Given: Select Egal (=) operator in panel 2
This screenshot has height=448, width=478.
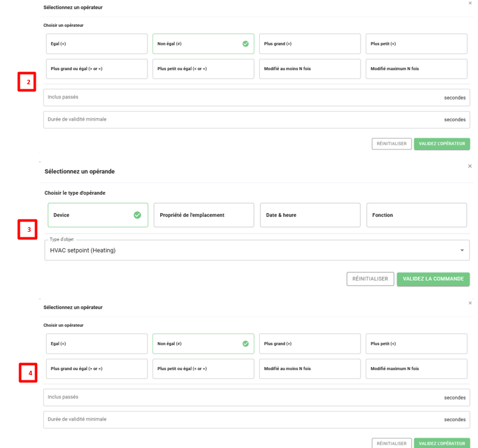Looking at the screenshot, I should (x=96, y=44).
